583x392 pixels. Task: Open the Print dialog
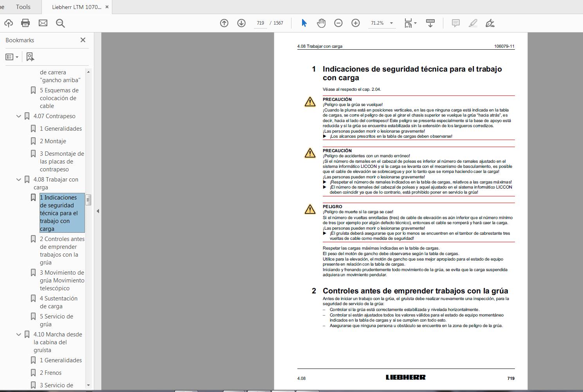tap(25, 23)
